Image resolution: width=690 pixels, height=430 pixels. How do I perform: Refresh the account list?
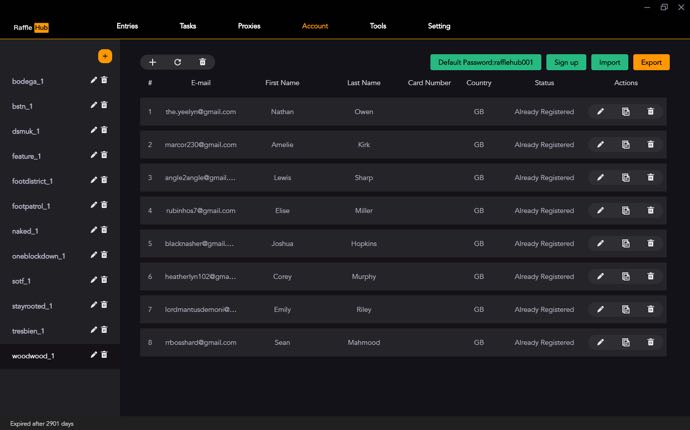point(178,62)
